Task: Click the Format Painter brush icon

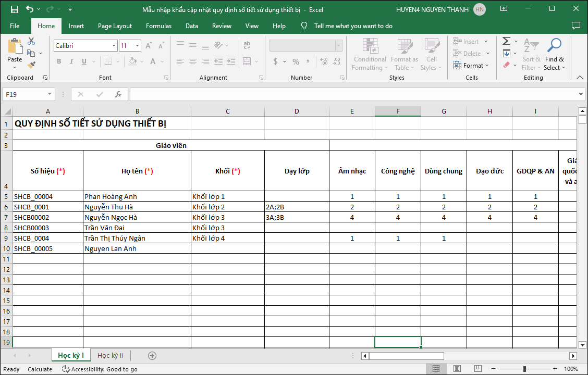Action: [31, 65]
